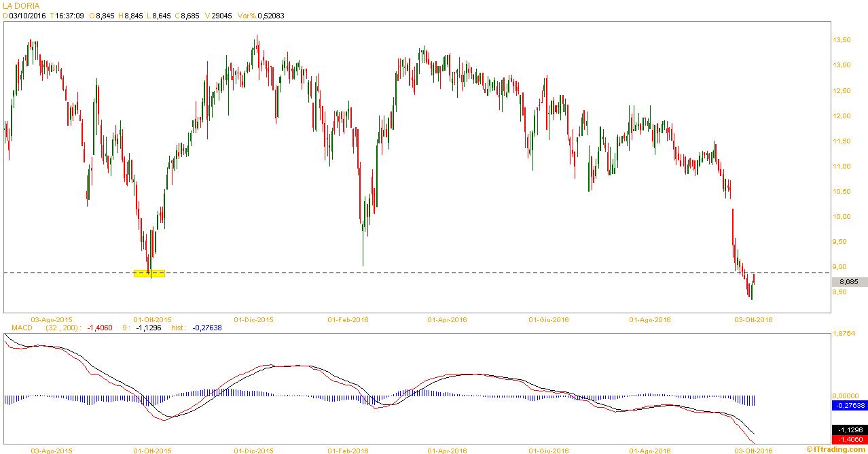The image size is (868, 454).
Task: Select the 01-Feb-2016 date on price axis
Action: (348, 319)
